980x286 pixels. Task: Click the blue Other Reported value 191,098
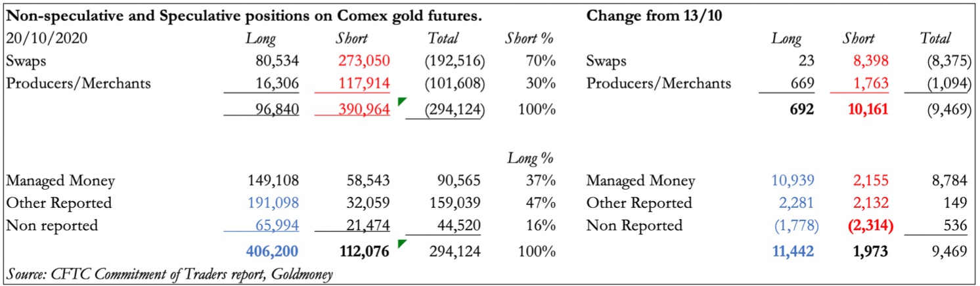(x=272, y=203)
